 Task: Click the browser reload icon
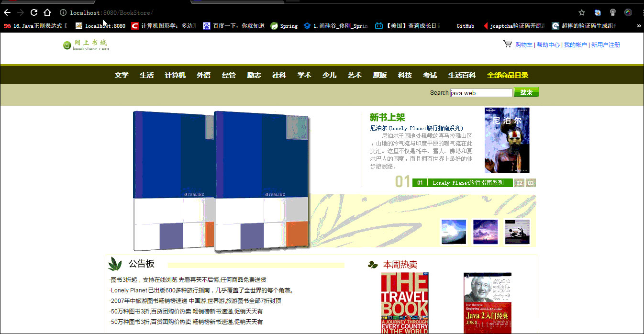34,12
